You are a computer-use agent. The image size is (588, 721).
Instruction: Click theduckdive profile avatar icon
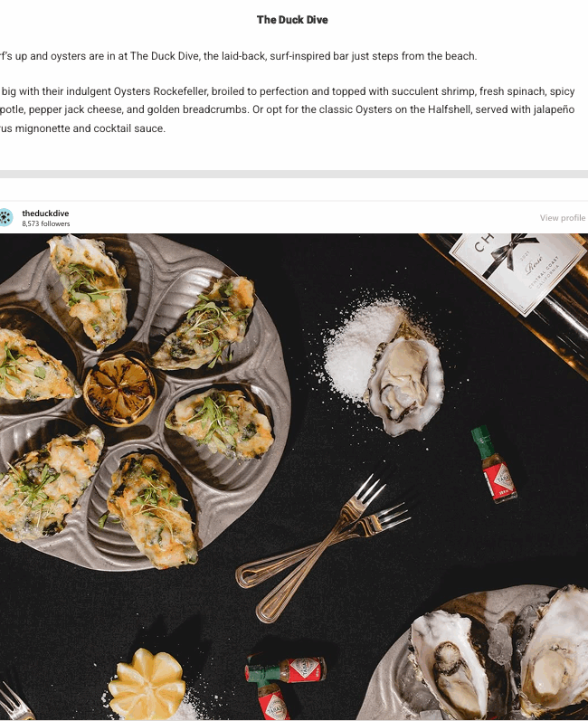click(x=5, y=217)
